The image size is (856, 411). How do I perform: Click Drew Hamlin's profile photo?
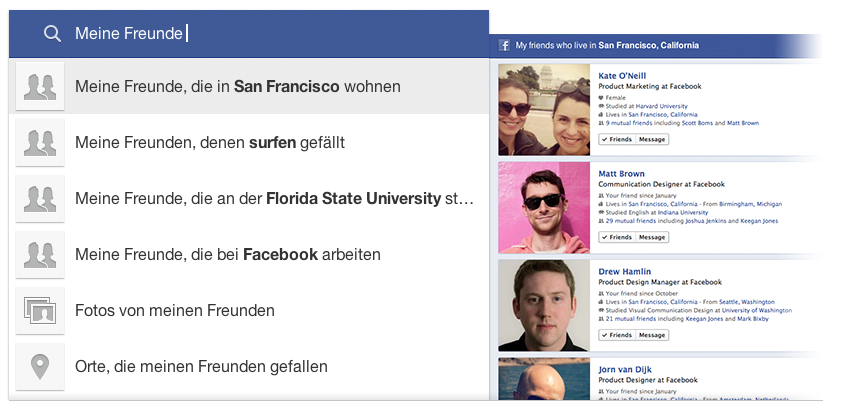(x=544, y=305)
